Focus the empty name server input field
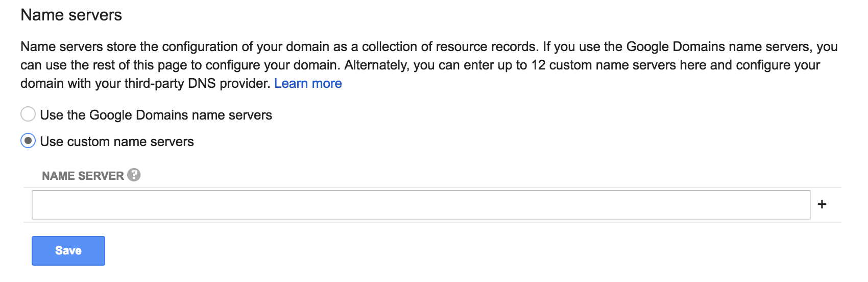Screen dimensions: 868x282 click(421, 205)
